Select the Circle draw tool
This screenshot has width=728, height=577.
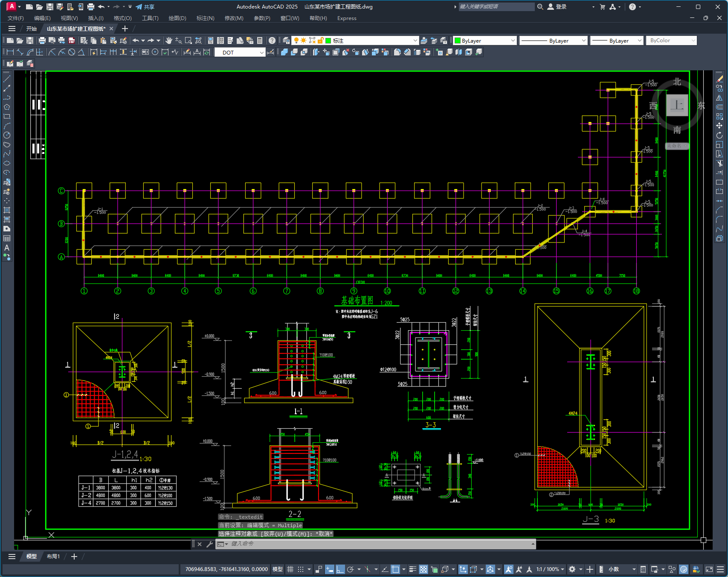7,135
